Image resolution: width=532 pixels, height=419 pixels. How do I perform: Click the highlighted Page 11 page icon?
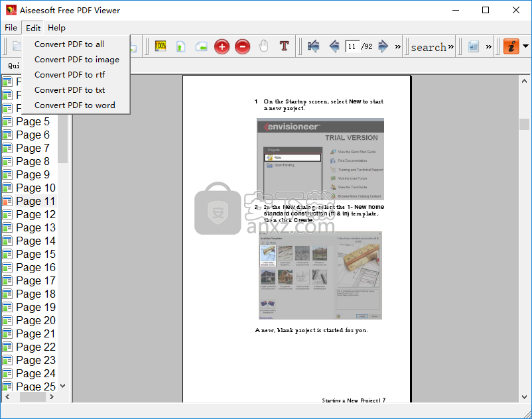pyautogui.click(x=7, y=201)
